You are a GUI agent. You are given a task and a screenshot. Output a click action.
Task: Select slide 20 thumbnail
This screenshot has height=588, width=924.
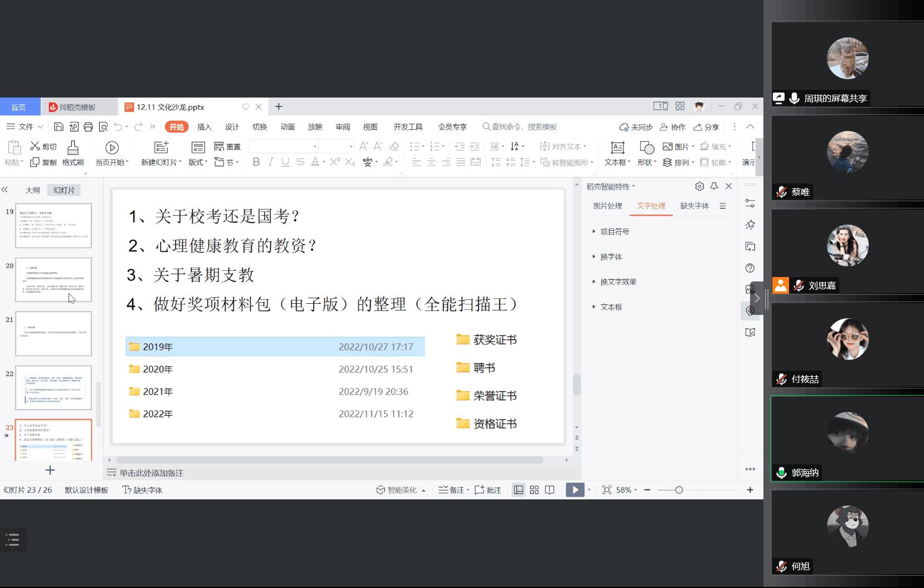coord(54,279)
